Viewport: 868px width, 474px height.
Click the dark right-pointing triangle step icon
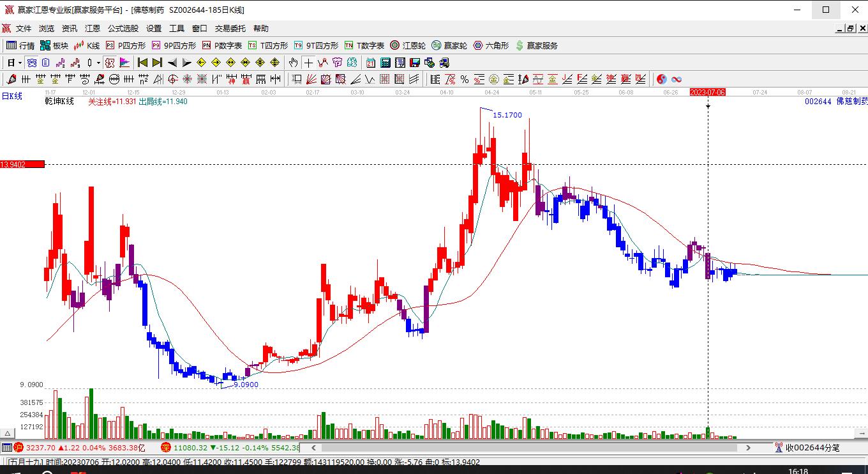[187, 63]
